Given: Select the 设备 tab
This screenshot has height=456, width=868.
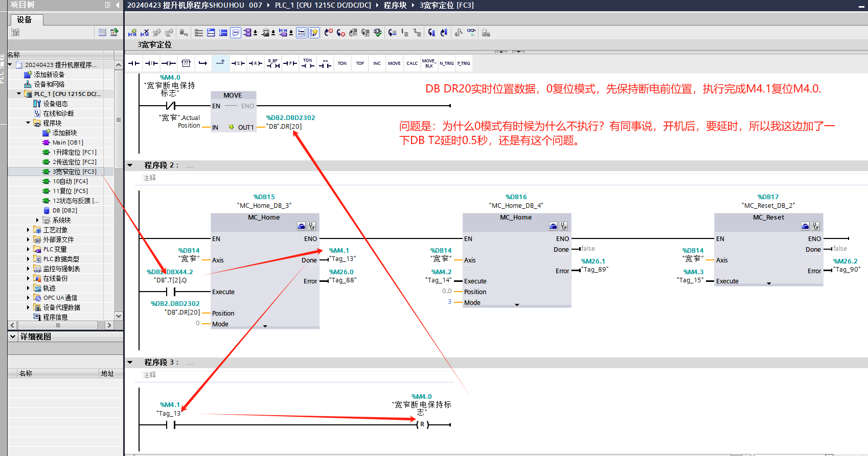Looking at the screenshot, I should [x=25, y=20].
